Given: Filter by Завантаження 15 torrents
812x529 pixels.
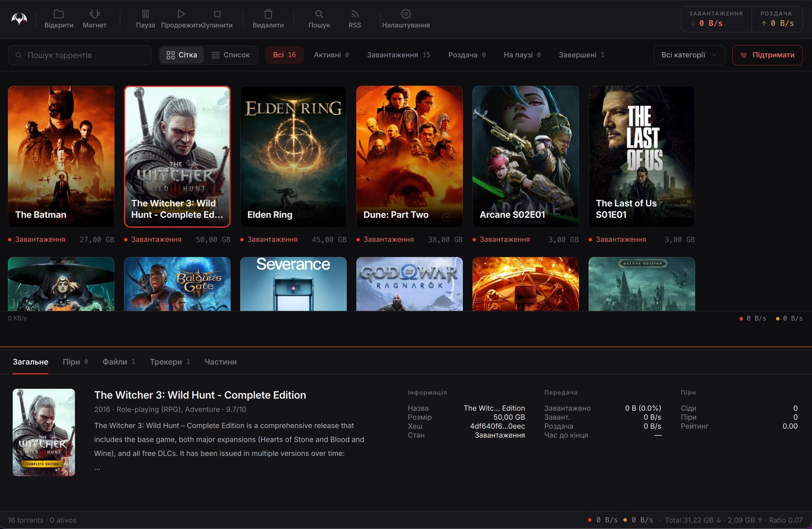Looking at the screenshot, I should click(x=398, y=55).
